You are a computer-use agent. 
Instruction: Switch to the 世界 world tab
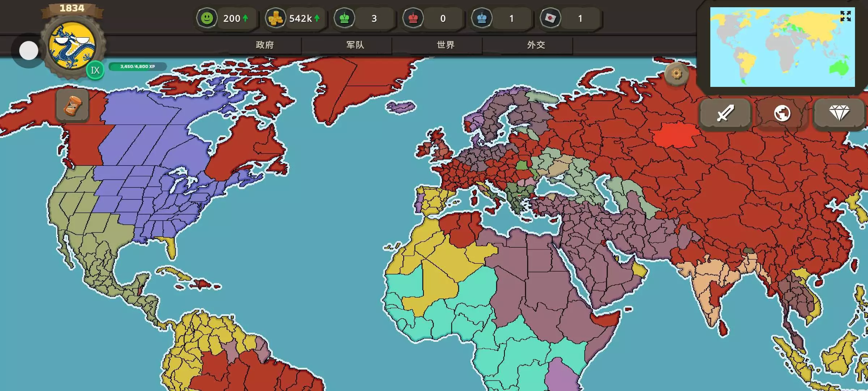[x=446, y=45]
